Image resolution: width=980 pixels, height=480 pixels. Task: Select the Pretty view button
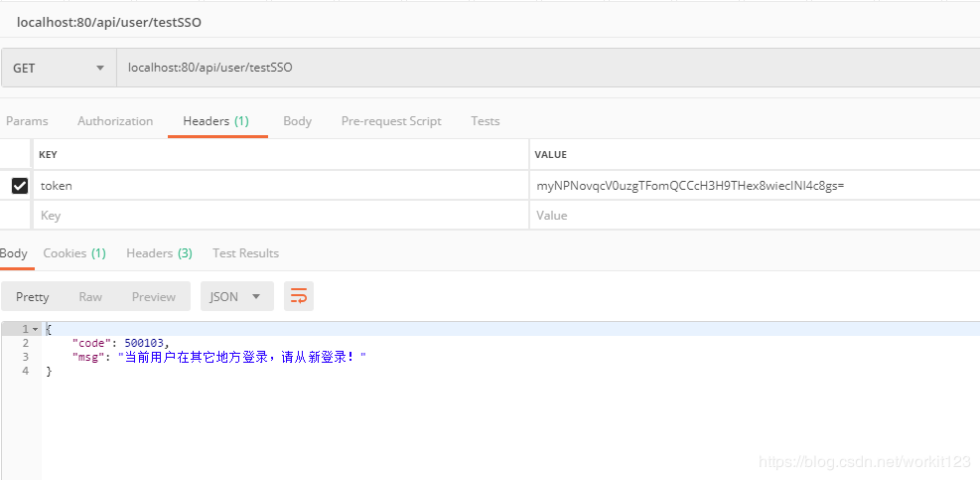[33, 296]
